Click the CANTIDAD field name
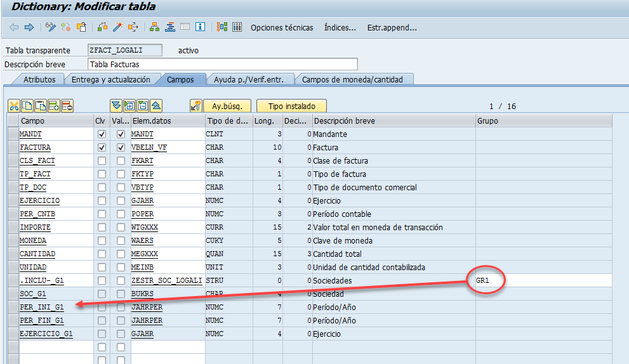Screen dimensions: 629x364 pyautogui.click(x=37, y=254)
